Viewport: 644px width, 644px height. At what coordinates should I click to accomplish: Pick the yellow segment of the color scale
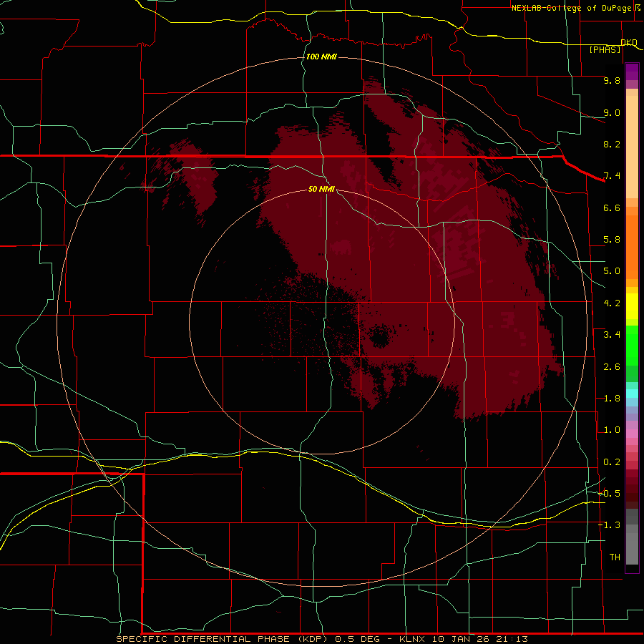coord(632,306)
